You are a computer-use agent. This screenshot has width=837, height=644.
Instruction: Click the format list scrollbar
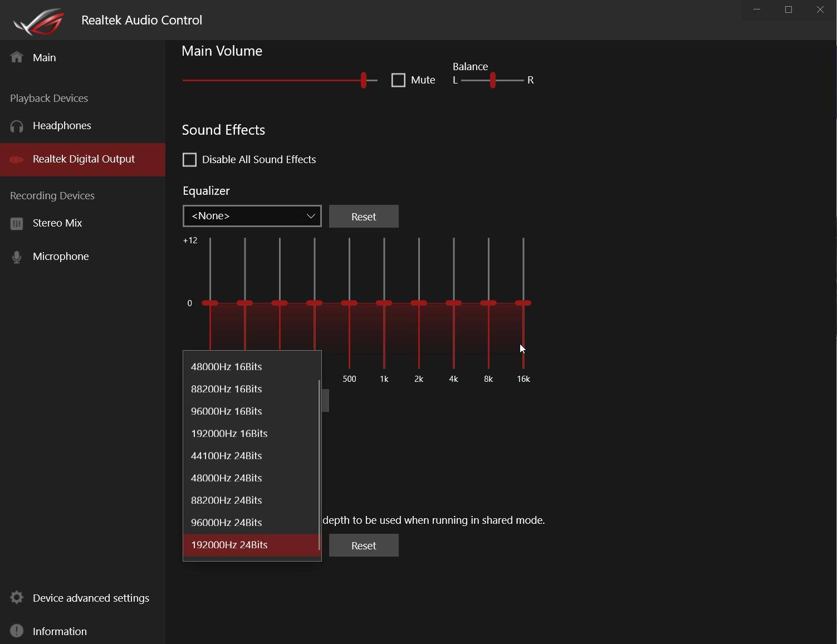tap(319, 465)
